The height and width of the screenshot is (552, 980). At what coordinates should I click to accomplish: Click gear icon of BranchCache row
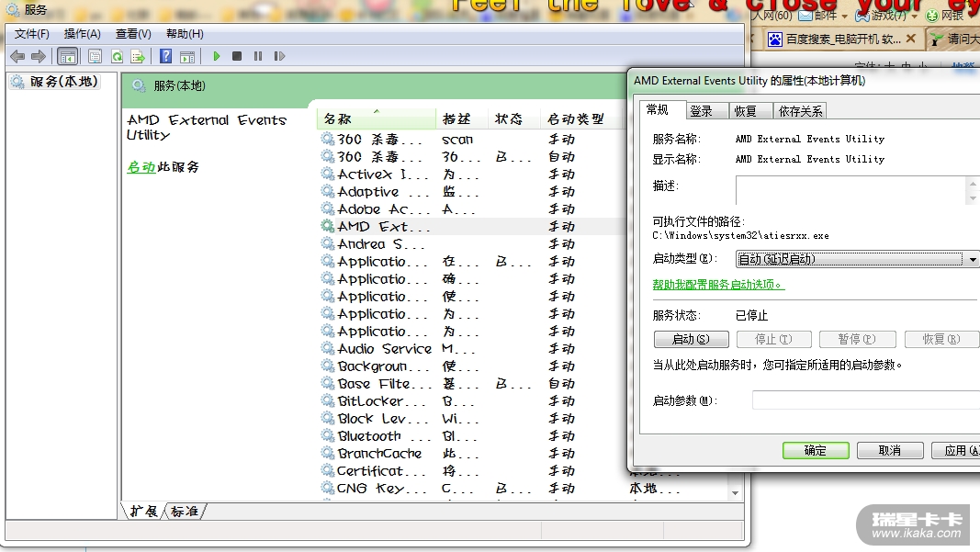(328, 453)
